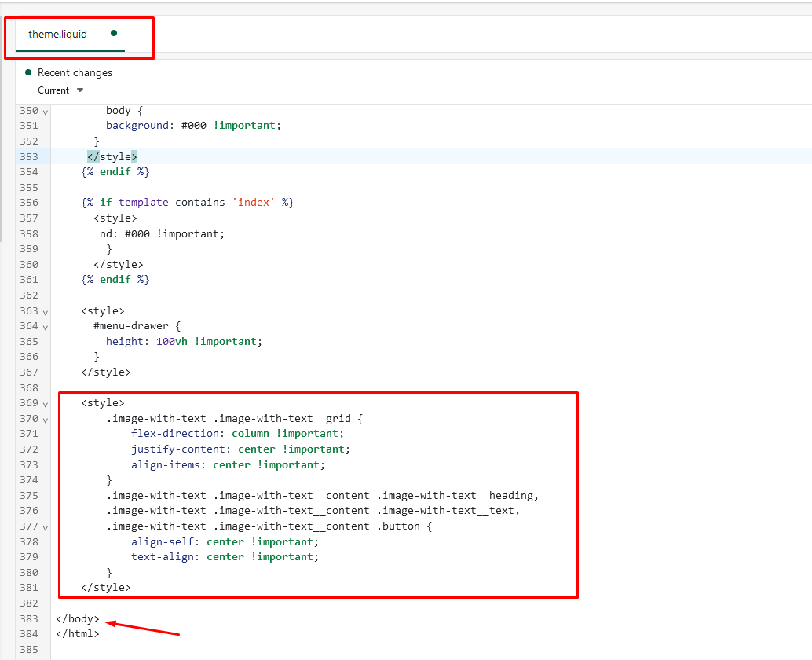Switch to the theme.liquid tab
This screenshot has width=812, height=660.
(x=58, y=35)
